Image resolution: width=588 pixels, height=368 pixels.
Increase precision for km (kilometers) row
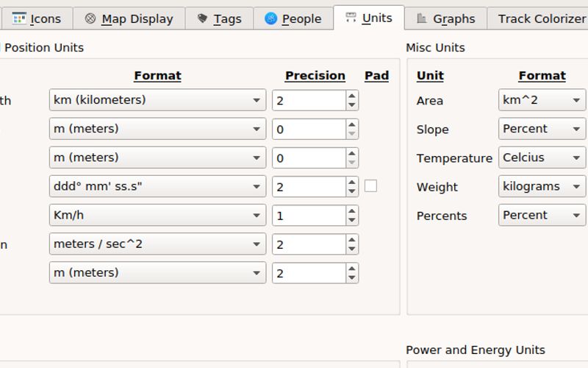click(352, 95)
